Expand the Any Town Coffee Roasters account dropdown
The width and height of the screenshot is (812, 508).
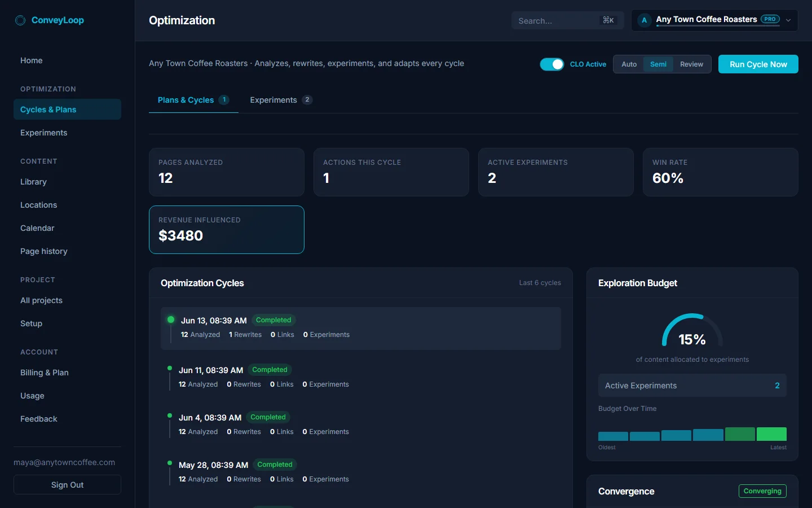pyautogui.click(x=714, y=20)
